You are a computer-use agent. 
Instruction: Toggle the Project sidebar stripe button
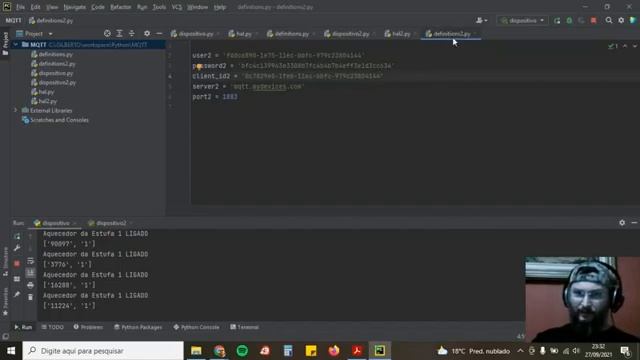click(x=5, y=44)
